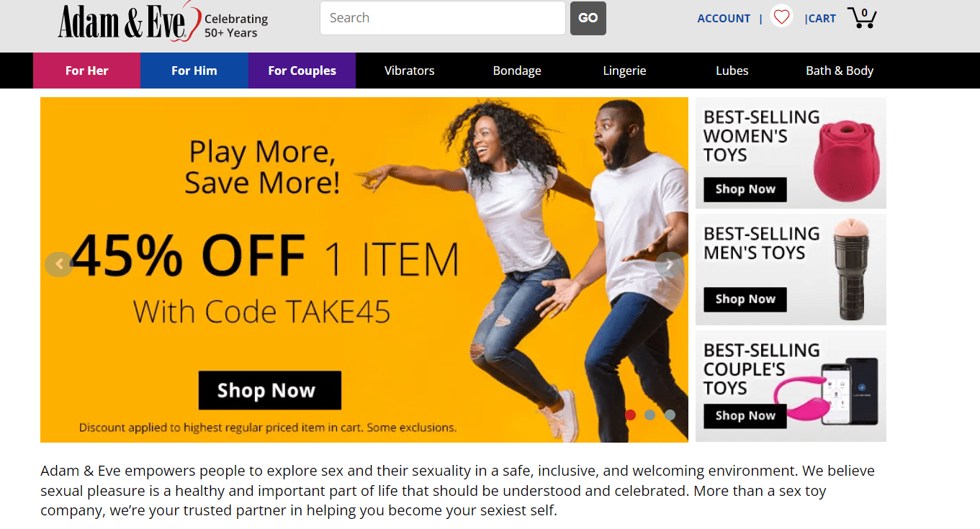The image size is (980, 529).
Task: Open the For Her menu
Action: (x=86, y=71)
